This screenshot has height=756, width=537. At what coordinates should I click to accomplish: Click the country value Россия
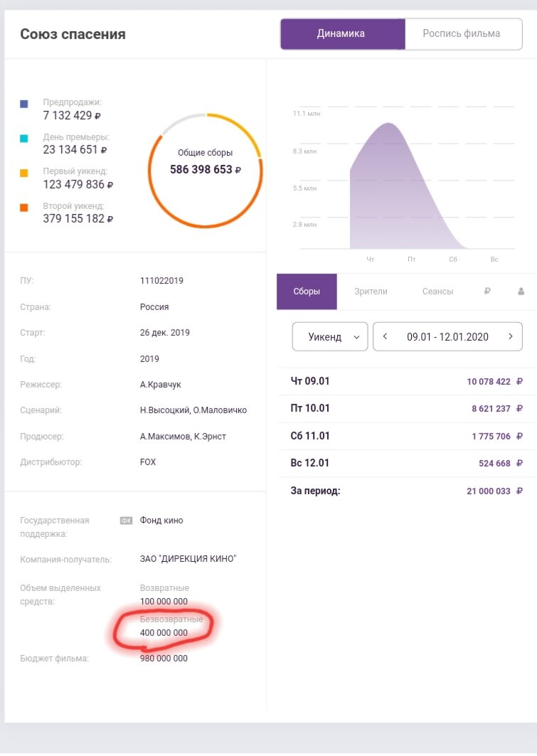coord(154,307)
